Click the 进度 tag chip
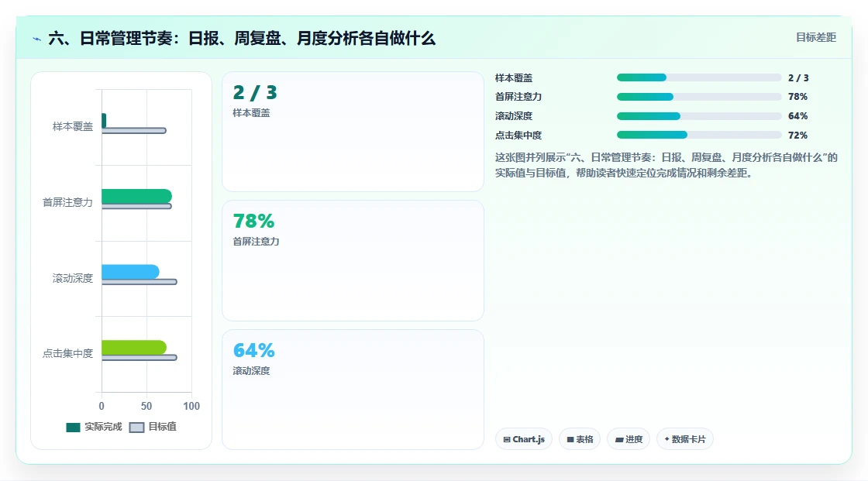This screenshot has width=868, height=481. coord(629,439)
